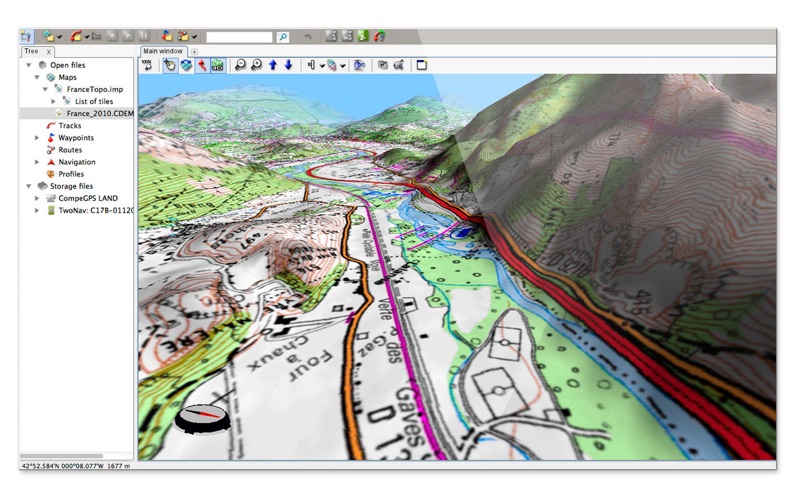This screenshot has height=500, width=800.
Task: Click the open route file icon
Action: tap(183, 36)
